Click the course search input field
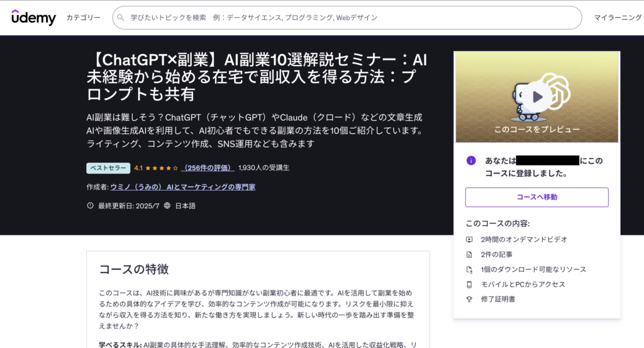The width and height of the screenshot is (644, 348). click(x=352, y=18)
